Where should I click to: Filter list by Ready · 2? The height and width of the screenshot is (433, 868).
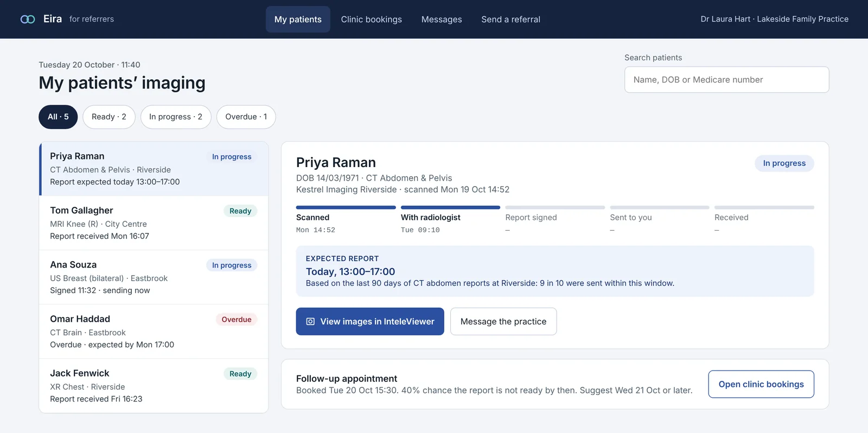(109, 117)
